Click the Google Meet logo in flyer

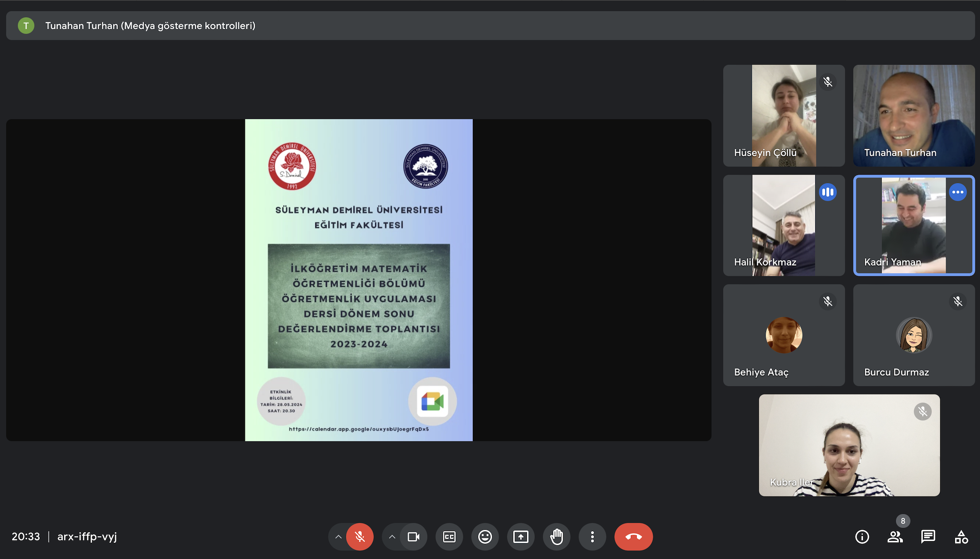(x=432, y=401)
